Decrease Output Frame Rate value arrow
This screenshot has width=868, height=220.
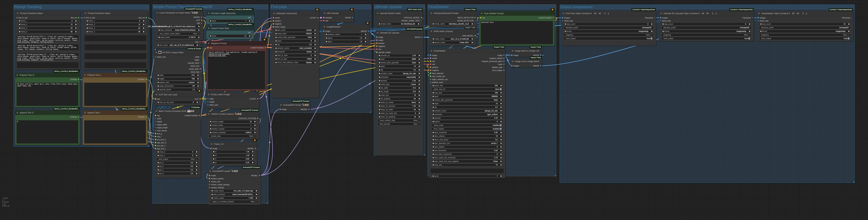tap(211, 36)
